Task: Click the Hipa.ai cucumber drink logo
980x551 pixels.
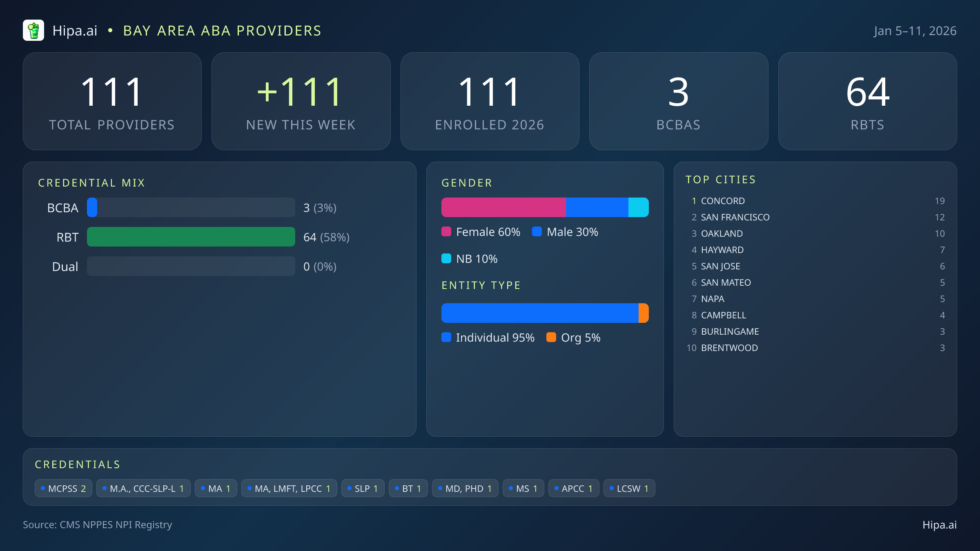Action: [x=34, y=30]
